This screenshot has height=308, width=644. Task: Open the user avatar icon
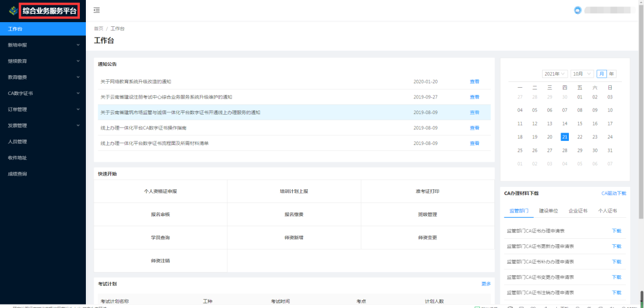point(577,10)
